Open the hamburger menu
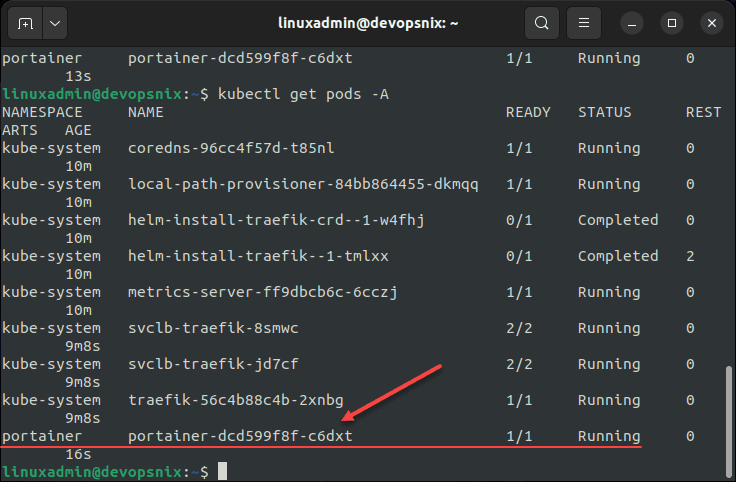This screenshot has width=736, height=482. pyautogui.click(x=584, y=23)
